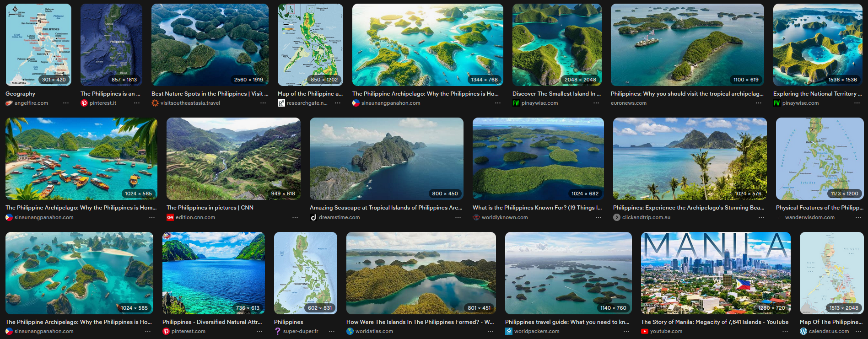Open more options for the dreamstime.com result

(458, 218)
